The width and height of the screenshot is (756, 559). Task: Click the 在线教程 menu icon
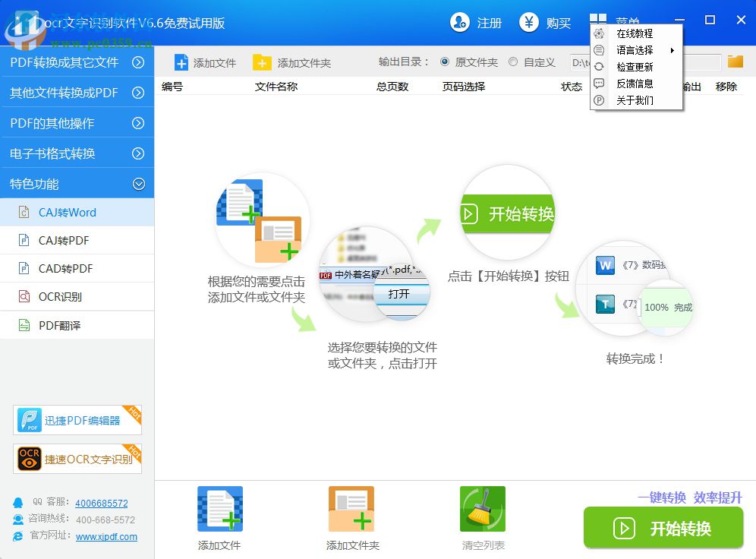tap(599, 33)
